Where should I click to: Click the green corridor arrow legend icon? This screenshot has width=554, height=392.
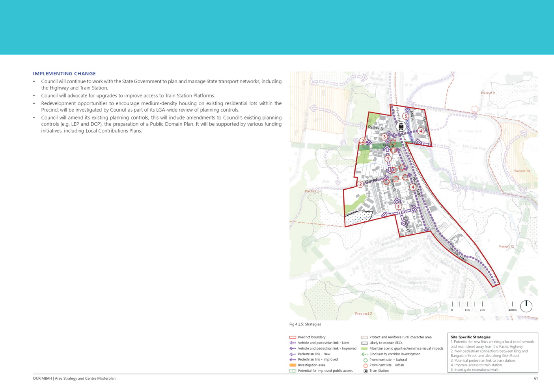tap(364, 354)
